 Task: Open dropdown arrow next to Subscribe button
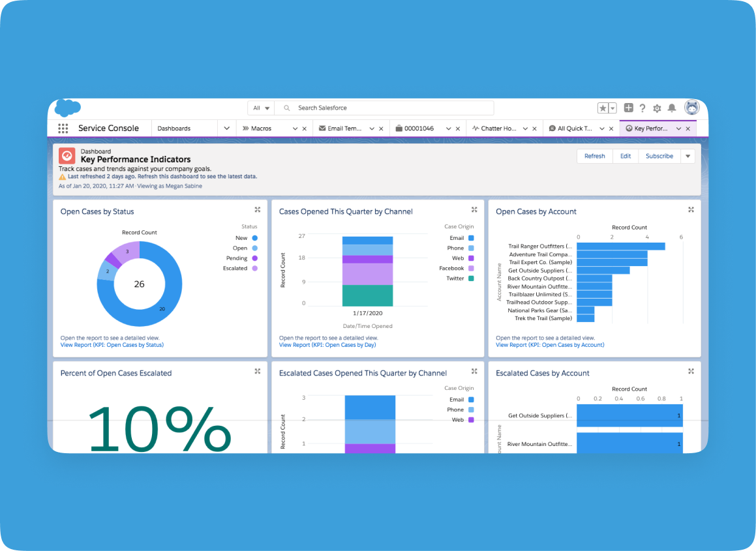(688, 156)
